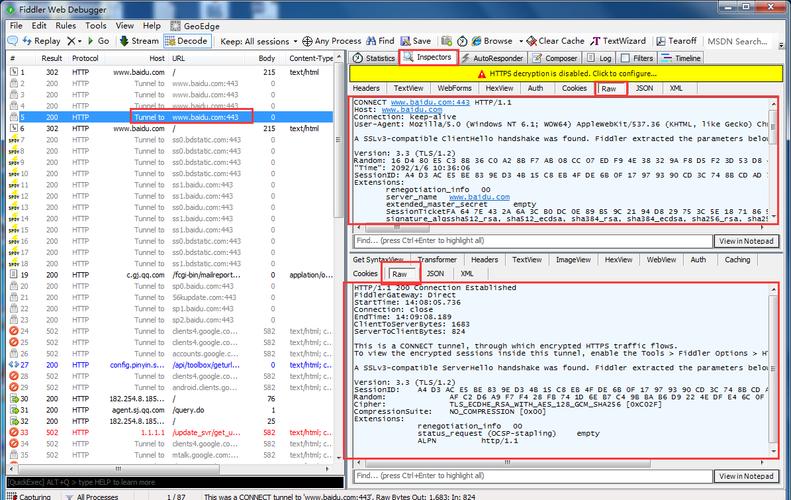Toggle Any Process target picker
Image resolution: width=791 pixels, height=500 pixels.
(x=330, y=41)
